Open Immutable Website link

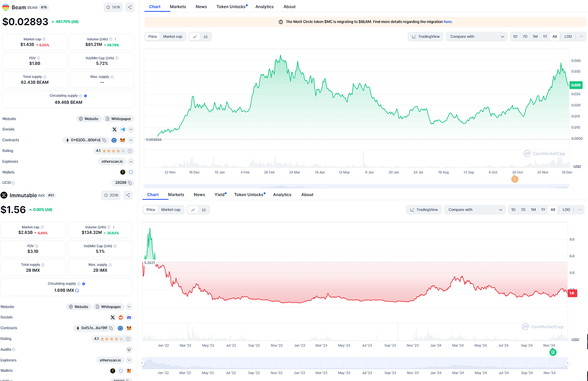coord(79,307)
